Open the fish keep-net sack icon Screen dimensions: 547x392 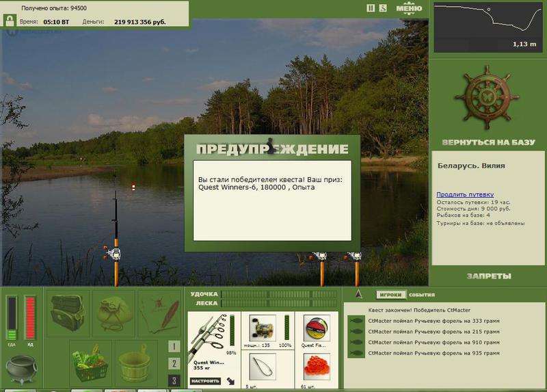tap(114, 313)
